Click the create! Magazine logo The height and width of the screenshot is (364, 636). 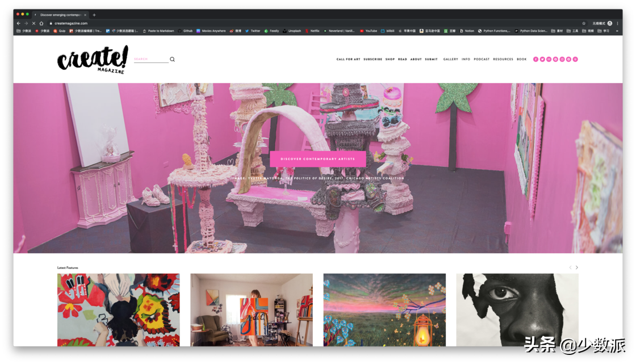pyautogui.click(x=93, y=59)
